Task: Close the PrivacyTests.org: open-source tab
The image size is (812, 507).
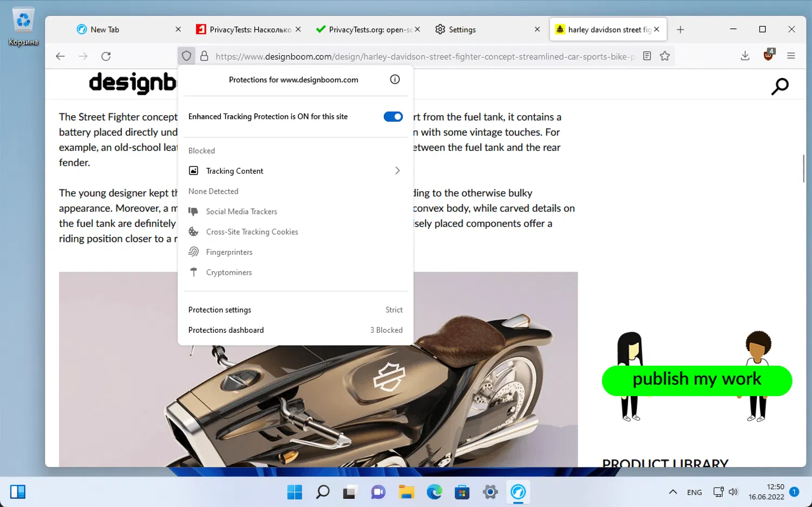Action: 417,29
